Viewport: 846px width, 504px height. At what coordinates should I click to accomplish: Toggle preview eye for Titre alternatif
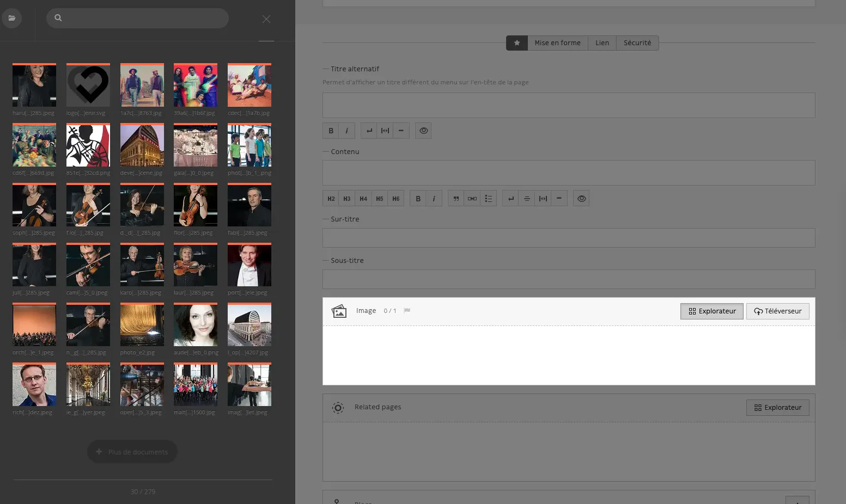pos(423,131)
